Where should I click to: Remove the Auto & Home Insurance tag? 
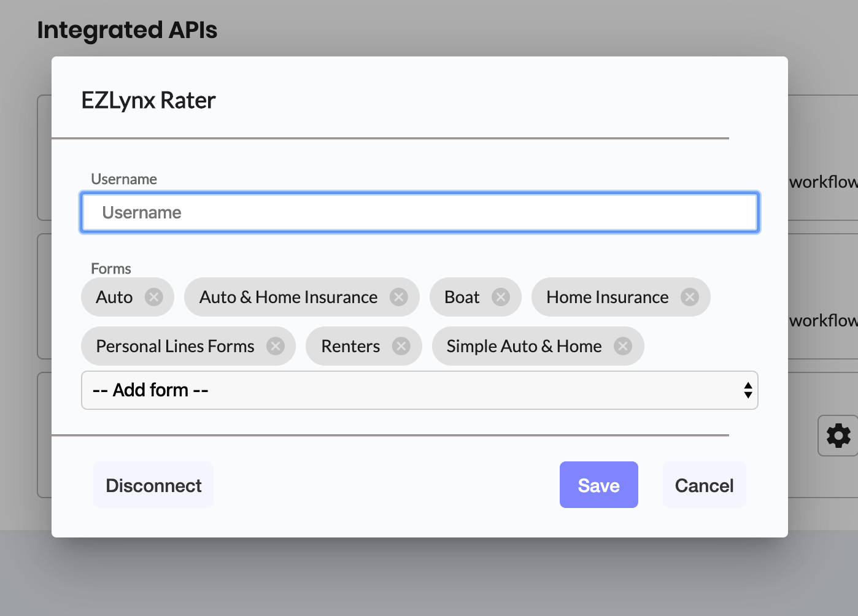pos(399,297)
